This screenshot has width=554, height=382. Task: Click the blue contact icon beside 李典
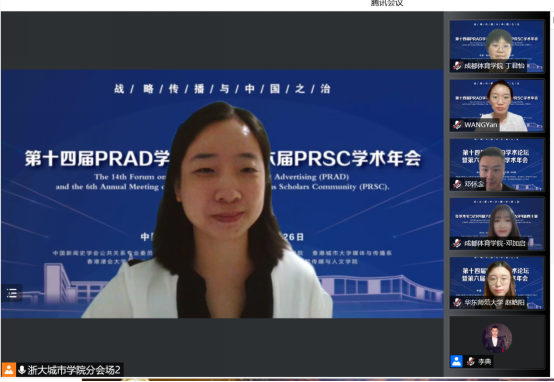coord(456,361)
